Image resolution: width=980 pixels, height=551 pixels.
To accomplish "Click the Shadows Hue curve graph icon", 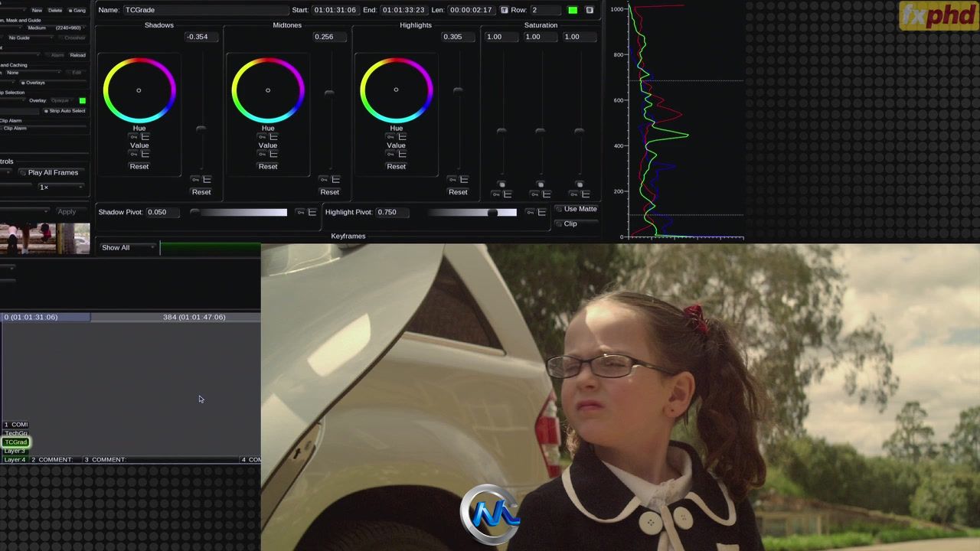I will pyautogui.click(x=145, y=137).
